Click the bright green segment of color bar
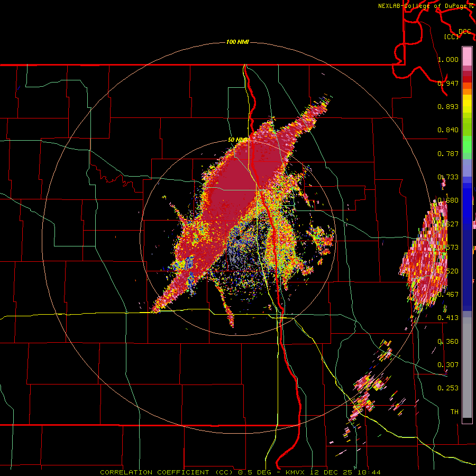Viewport: 476px width, 476px height. click(467, 144)
